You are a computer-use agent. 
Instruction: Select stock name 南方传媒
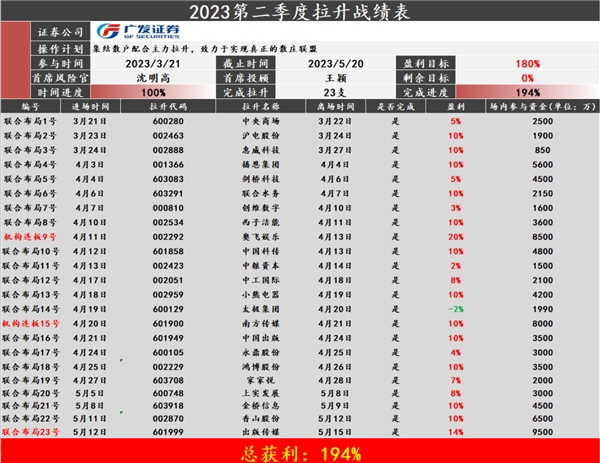(x=261, y=324)
